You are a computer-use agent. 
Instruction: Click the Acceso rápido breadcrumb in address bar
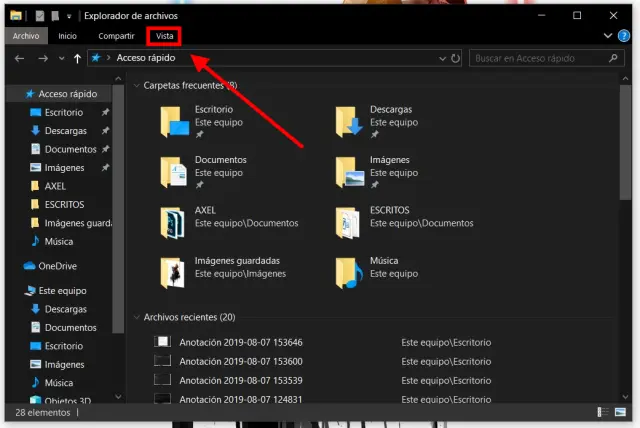tap(146, 58)
